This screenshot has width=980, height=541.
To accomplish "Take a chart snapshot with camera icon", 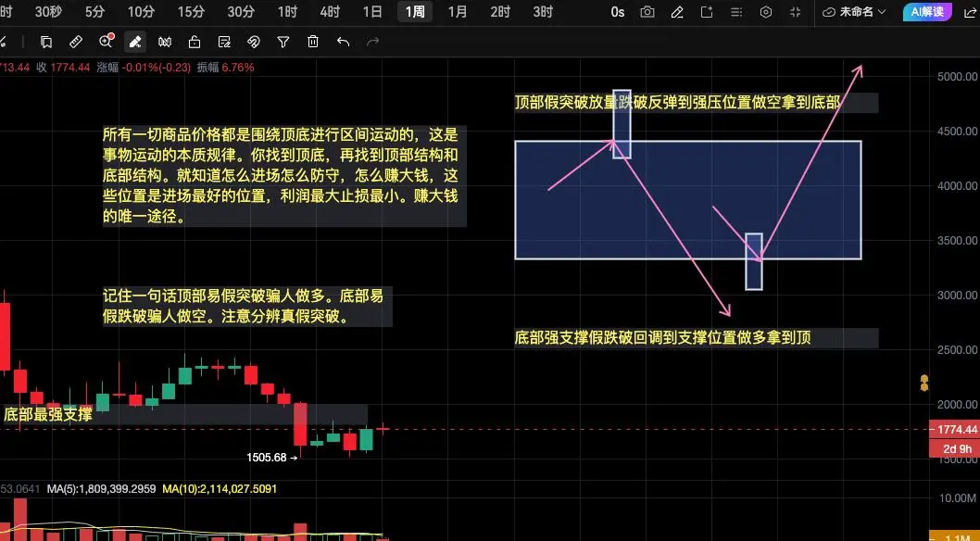I will 647,12.
